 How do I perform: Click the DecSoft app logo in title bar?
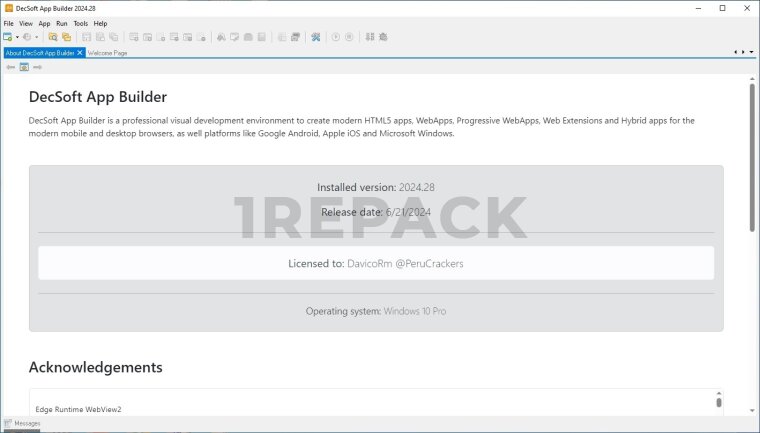9,8
